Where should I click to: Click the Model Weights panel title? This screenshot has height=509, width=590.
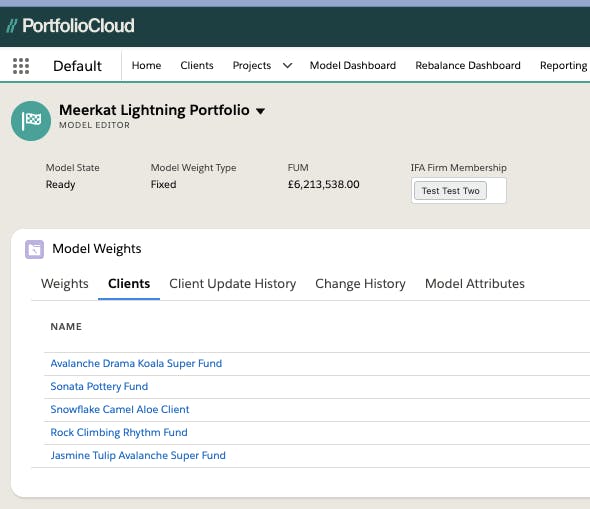[x=97, y=249]
